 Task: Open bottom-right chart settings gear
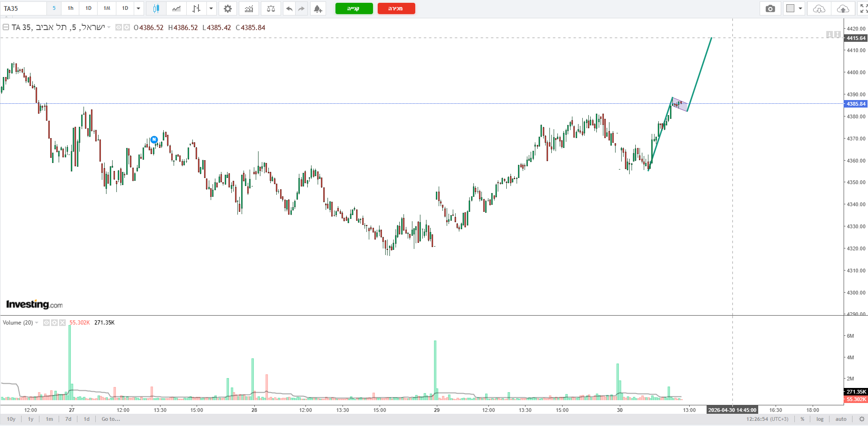pyautogui.click(x=862, y=419)
